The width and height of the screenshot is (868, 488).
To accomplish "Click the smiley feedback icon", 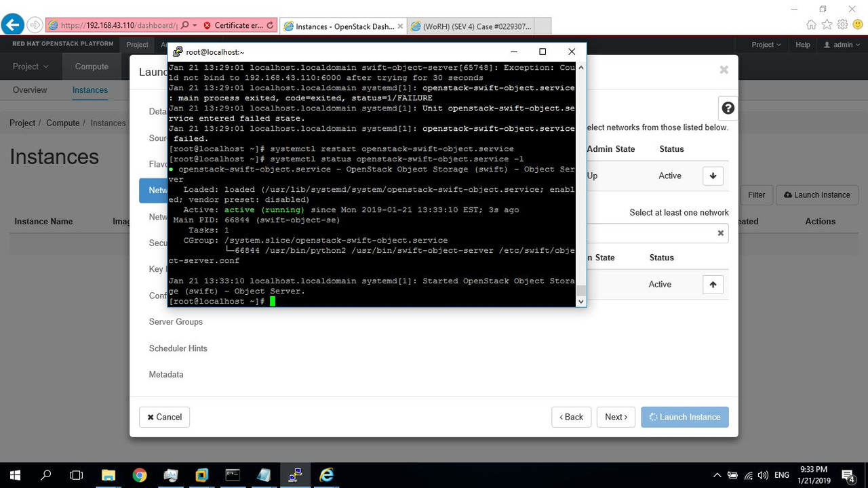I will point(858,25).
